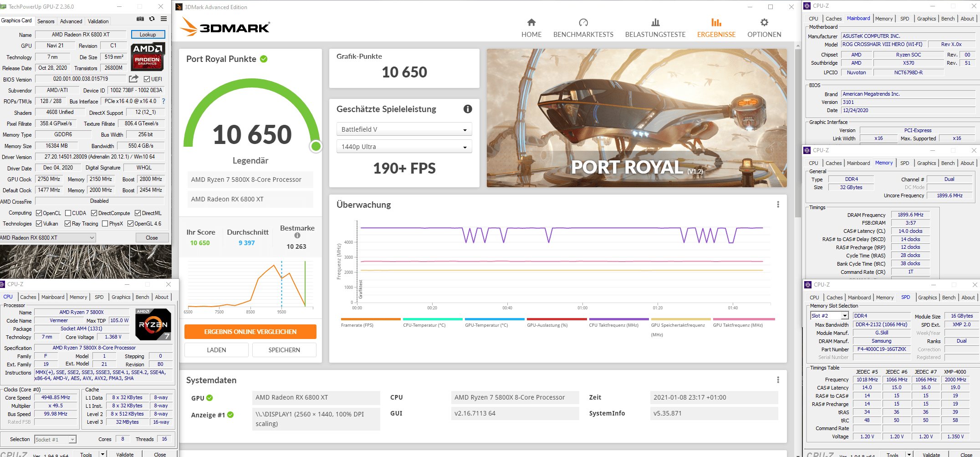Image resolution: width=980 pixels, height=457 pixels.
Task: Open the Battlefield V game dropdown
Action: 404,129
